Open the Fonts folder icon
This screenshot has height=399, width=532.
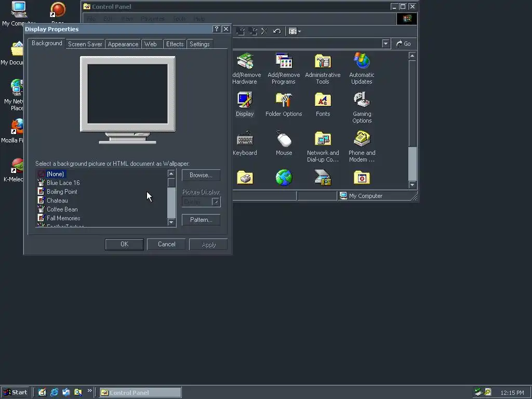323,104
